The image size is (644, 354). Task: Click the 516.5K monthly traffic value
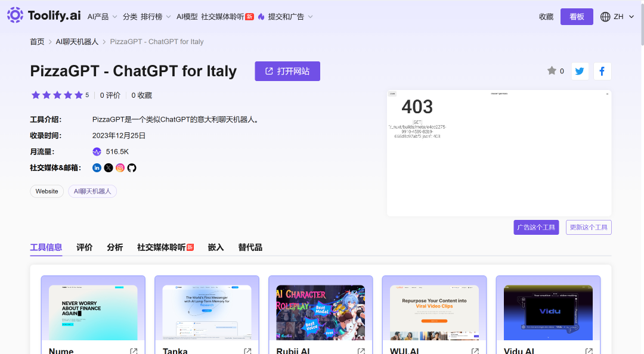(117, 151)
